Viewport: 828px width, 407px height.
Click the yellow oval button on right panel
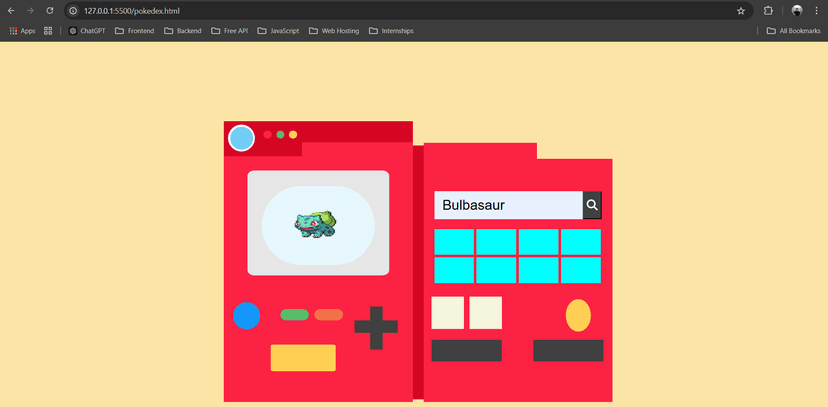578,315
